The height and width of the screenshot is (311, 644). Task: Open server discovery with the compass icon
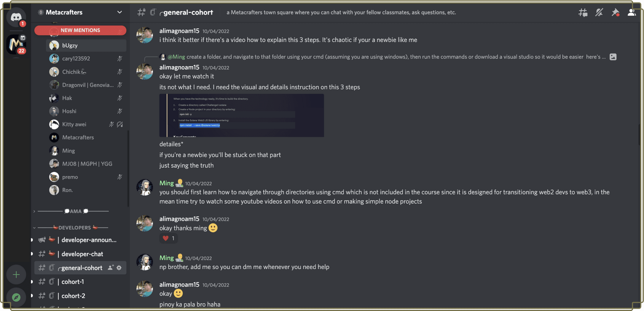[16, 297]
